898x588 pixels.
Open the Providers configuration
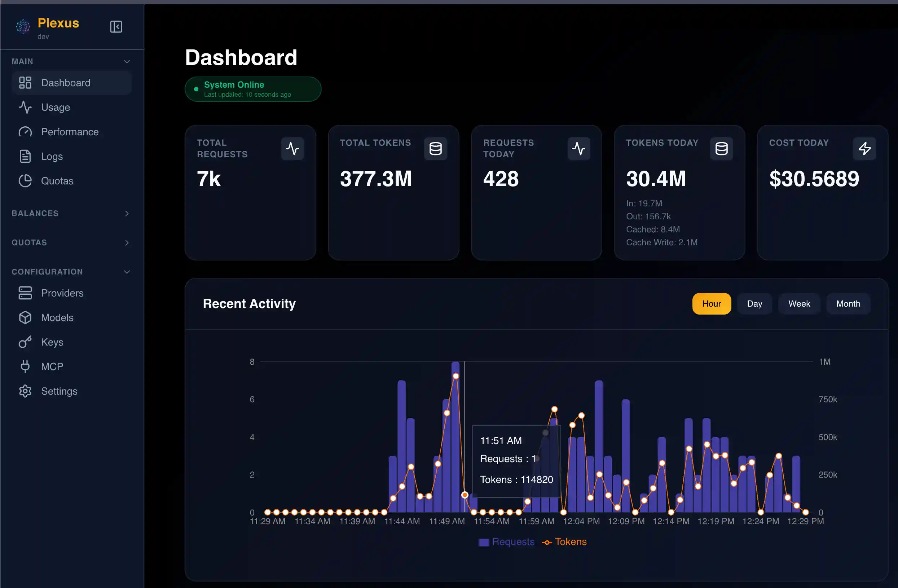coord(62,293)
